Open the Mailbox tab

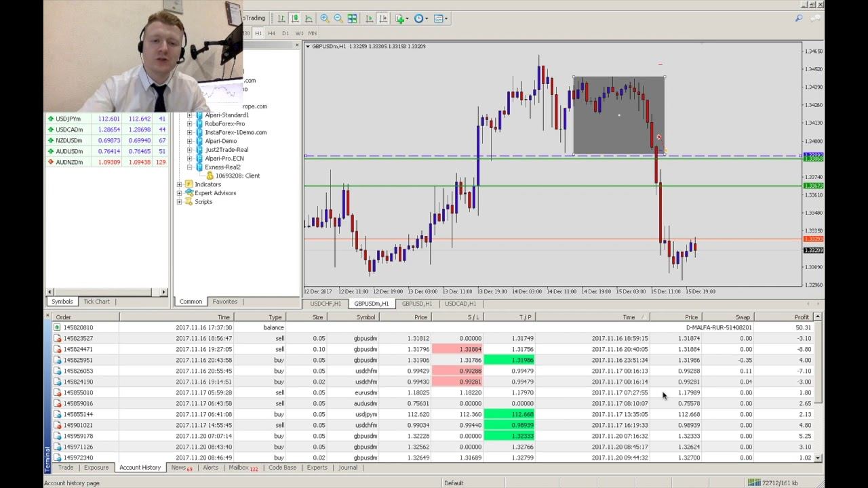[243, 468]
